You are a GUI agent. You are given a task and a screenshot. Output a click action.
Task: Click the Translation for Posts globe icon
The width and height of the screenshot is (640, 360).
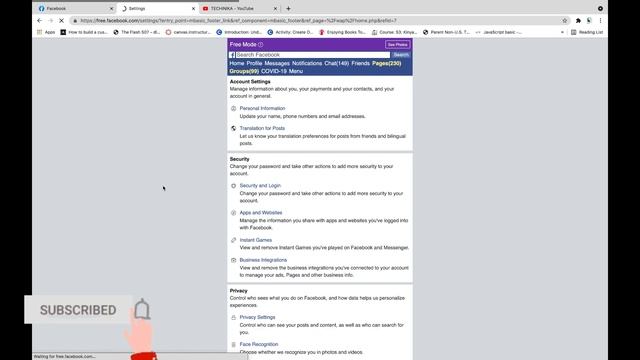[x=233, y=128]
